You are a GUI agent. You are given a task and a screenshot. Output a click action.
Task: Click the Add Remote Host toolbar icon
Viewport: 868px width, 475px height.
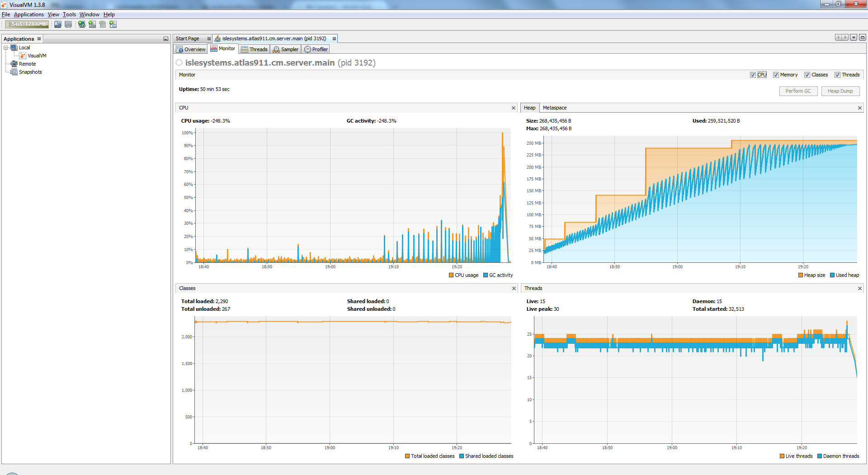[82, 24]
